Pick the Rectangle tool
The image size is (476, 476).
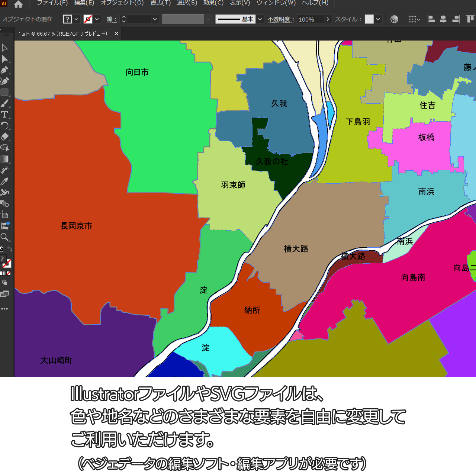4,92
